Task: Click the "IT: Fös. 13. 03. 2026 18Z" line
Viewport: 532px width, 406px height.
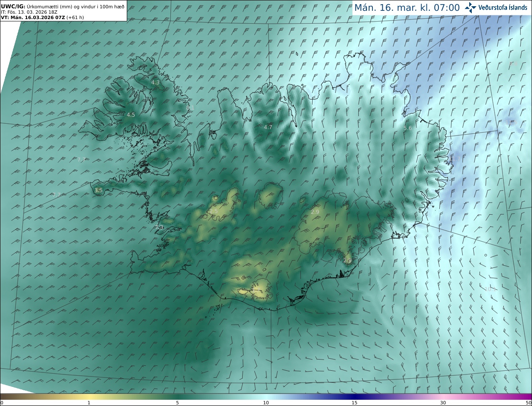Action: [29, 12]
